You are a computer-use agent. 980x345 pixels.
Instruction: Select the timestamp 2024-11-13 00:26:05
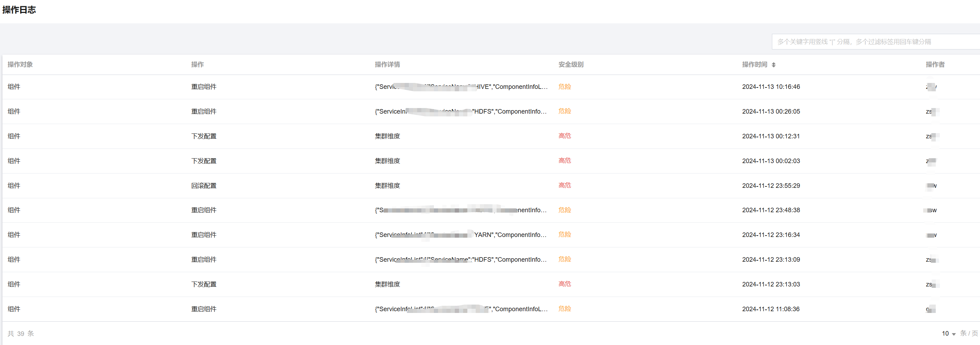[x=771, y=112]
